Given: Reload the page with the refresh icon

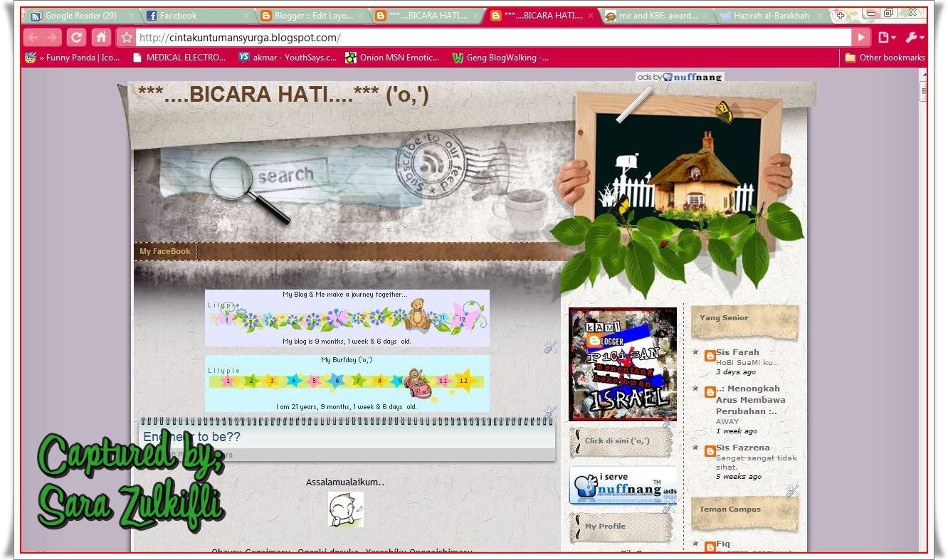Looking at the screenshot, I should tap(77, 38).
